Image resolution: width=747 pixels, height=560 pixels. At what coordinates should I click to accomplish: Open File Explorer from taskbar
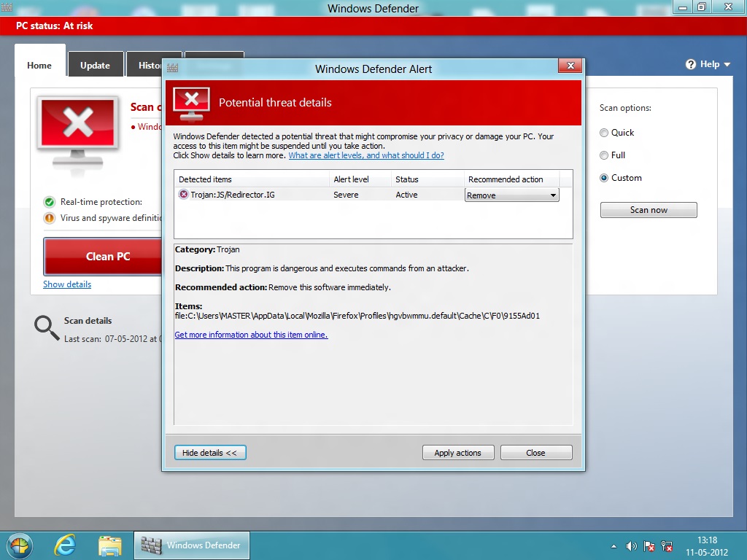pyautogui.click(x=110, y=545)
